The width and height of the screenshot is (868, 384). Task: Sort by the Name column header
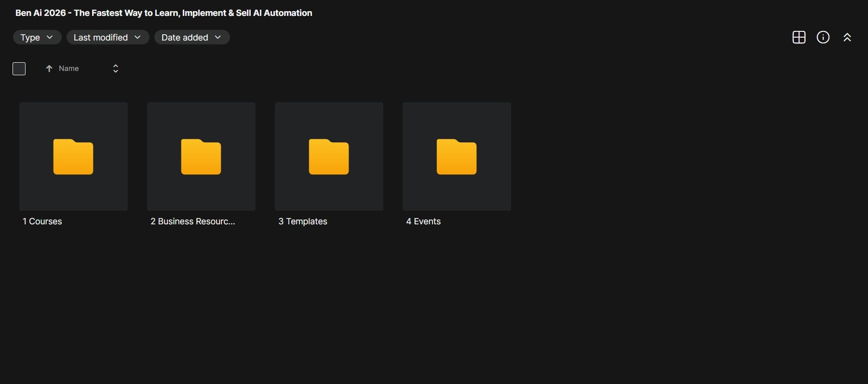pyautogui.click(x=68, y=69)
